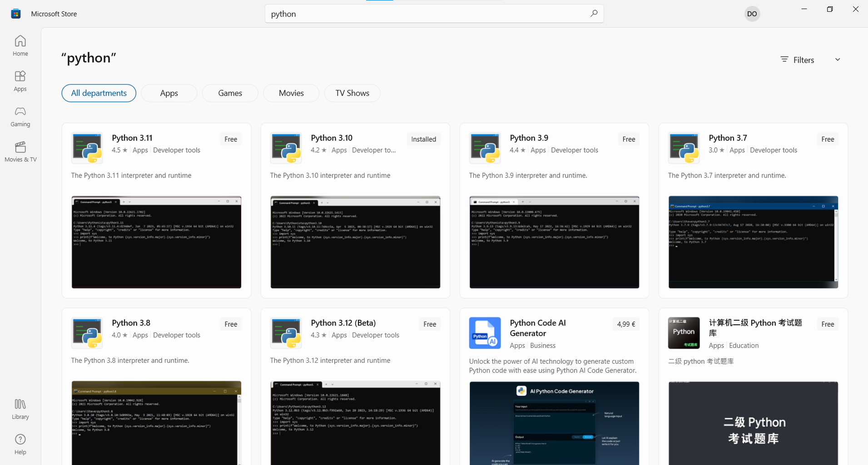
Task: Click the All departments tab
Action: pyautogui.click(x=98, y=93)
